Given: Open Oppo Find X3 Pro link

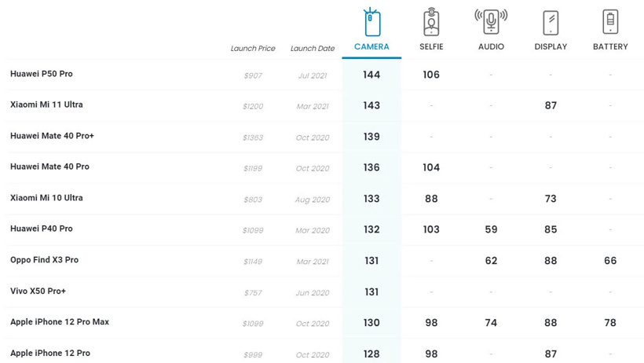Looking at the screenshot, I should [x=44, y=260].
